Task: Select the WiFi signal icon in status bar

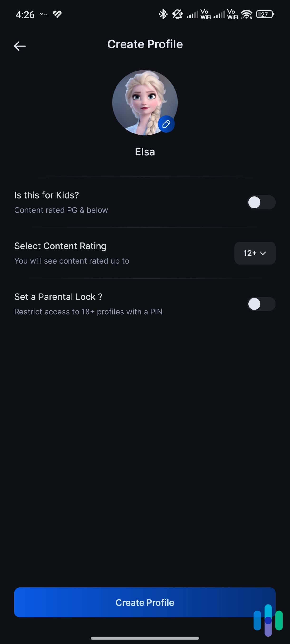Action: [x=247, y=14]
